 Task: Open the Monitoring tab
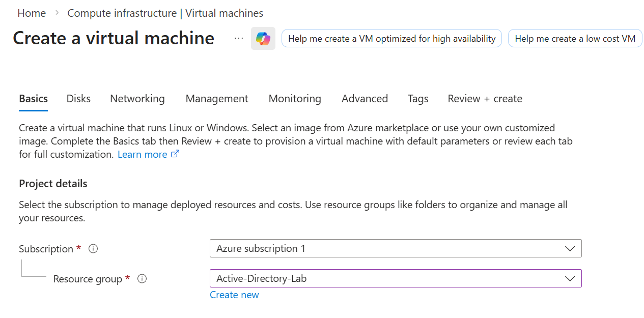click(295, 99)
